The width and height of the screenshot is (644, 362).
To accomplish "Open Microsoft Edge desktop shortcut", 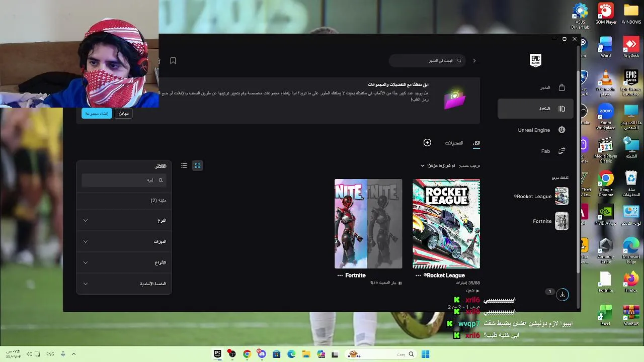I will pyautogui.click(x=631, y=250).
